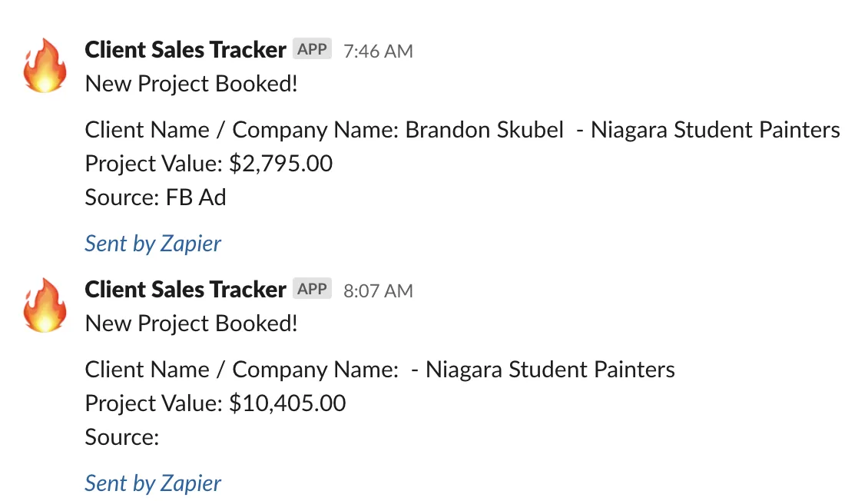Click the APP badge on the second message

pos(312,288)
